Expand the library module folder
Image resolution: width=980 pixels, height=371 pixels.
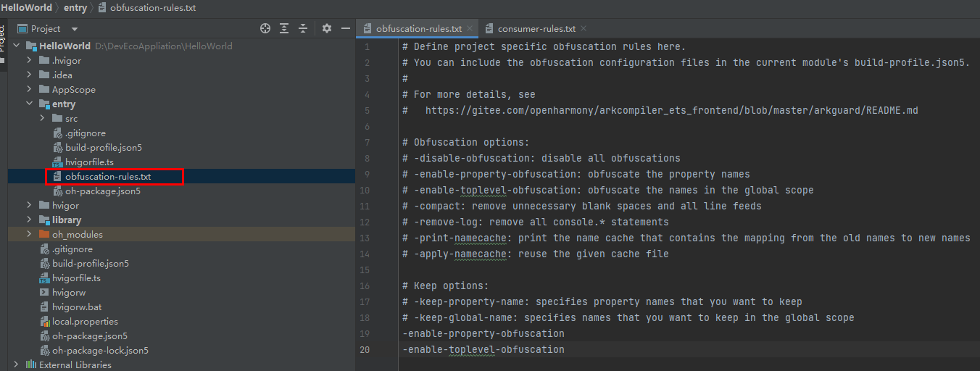click(x=30, y=220)
